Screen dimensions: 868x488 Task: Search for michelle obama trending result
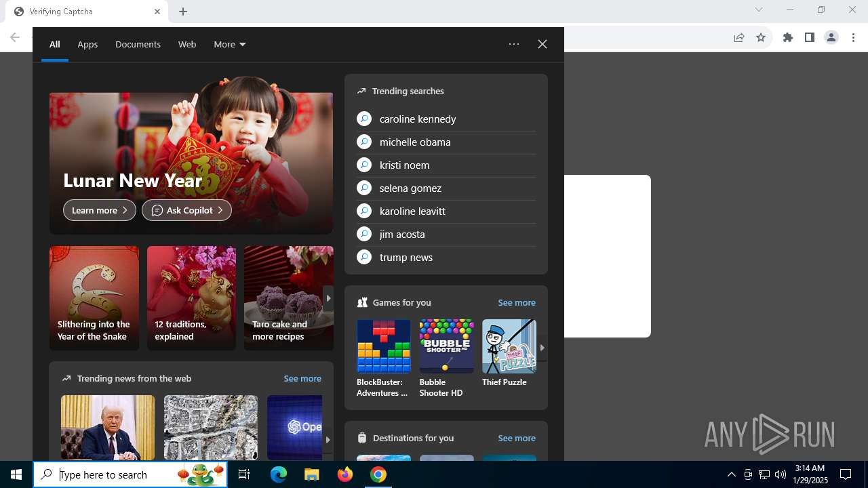pos(446,142)
